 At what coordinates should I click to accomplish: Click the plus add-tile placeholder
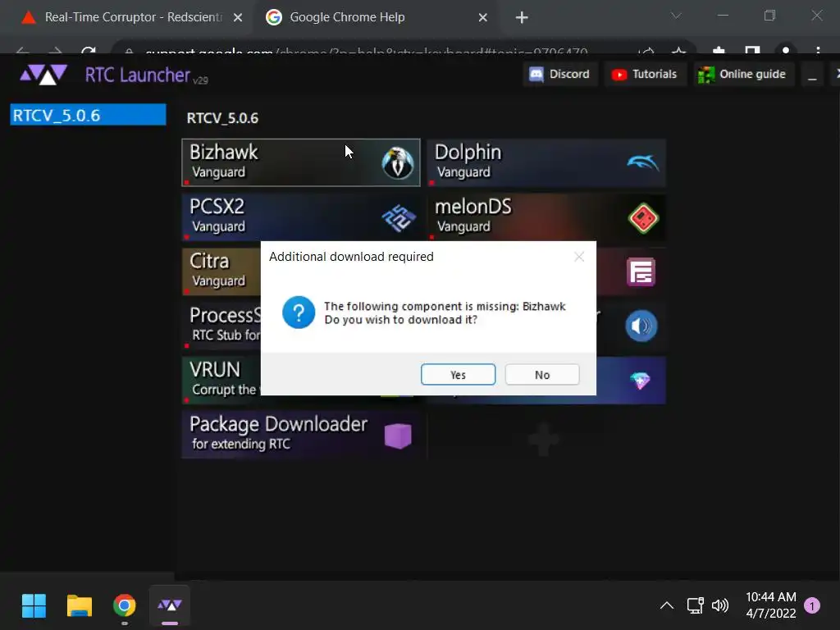544,440
